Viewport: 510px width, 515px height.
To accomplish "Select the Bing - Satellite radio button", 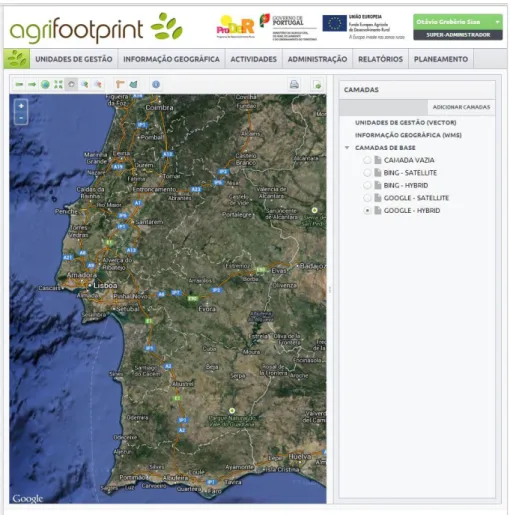I will pyautogui.click(x=367, y=173).
